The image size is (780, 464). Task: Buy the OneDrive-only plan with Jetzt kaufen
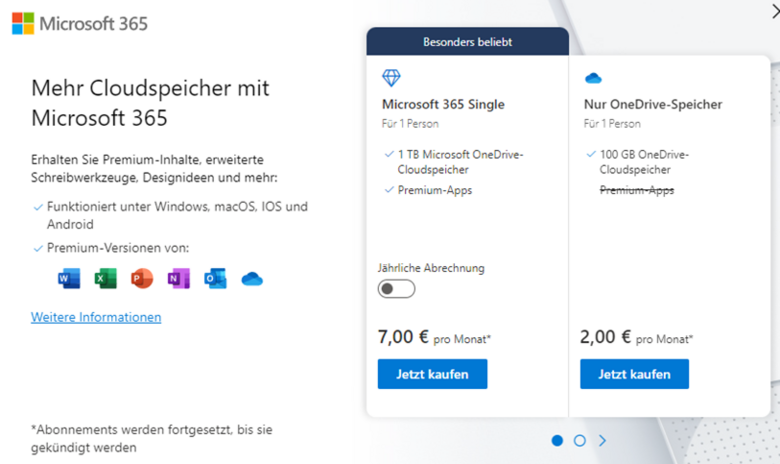pyautogui.click(x=634, y=374)
